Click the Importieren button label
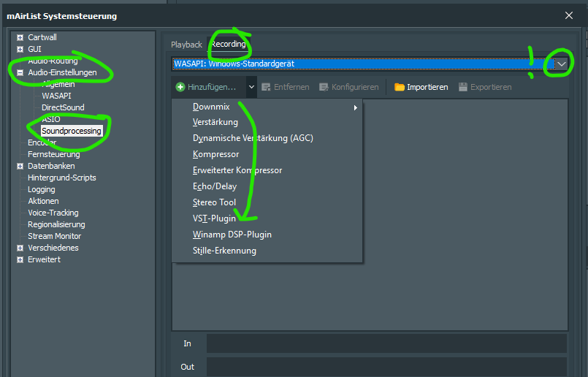Screen dimensions: 588x377 pos(427,87)
